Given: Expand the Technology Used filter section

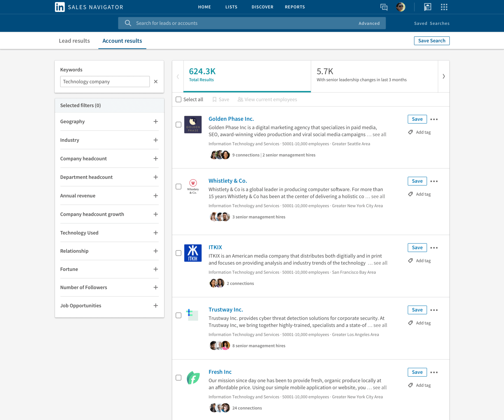Looking at the screenshot, I should coord(155,232).
